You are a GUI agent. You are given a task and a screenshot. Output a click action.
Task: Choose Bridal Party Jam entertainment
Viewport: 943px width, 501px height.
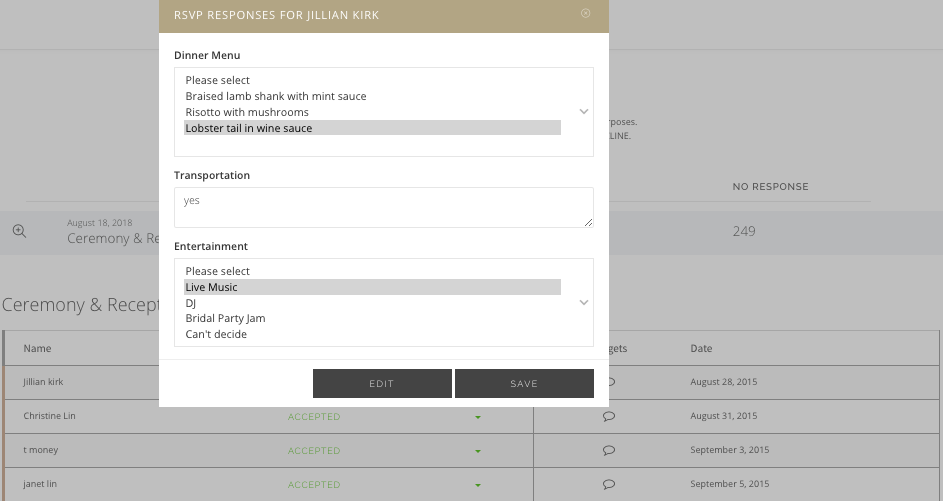[x=225, y=318]
